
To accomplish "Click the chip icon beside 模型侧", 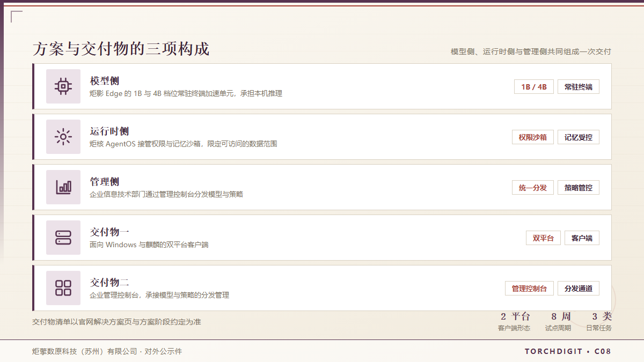I will 63,86.
